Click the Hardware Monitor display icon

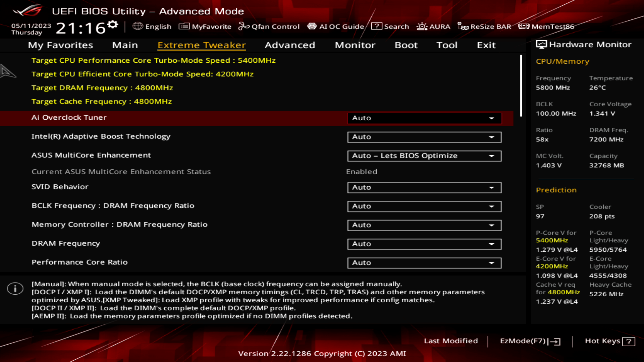[x=541, y=45]
